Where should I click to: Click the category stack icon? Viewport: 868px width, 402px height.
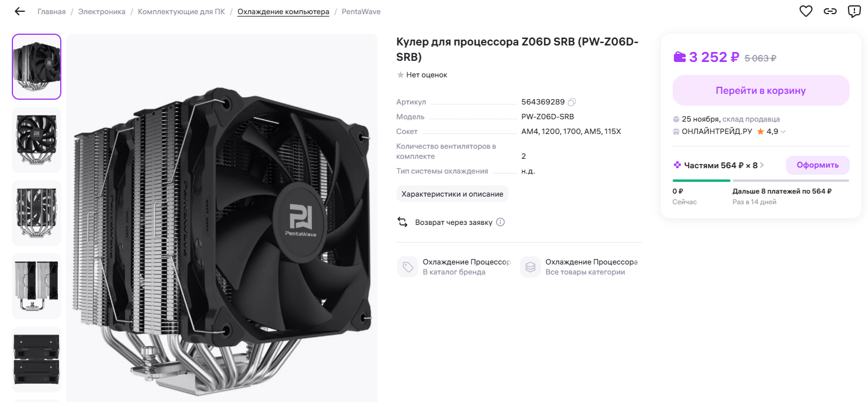coord(530,267)
